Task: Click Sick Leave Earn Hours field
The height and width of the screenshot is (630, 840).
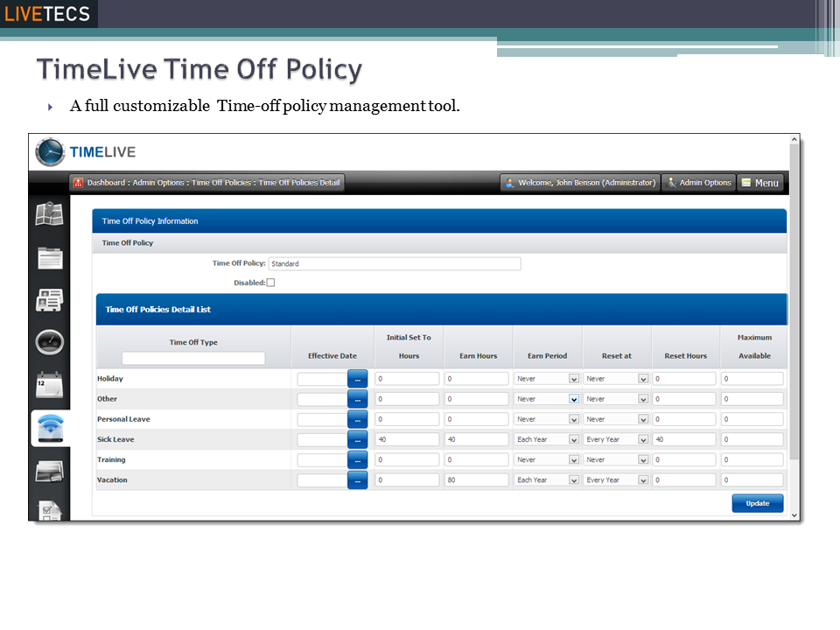Action: [x=476, y=439]
